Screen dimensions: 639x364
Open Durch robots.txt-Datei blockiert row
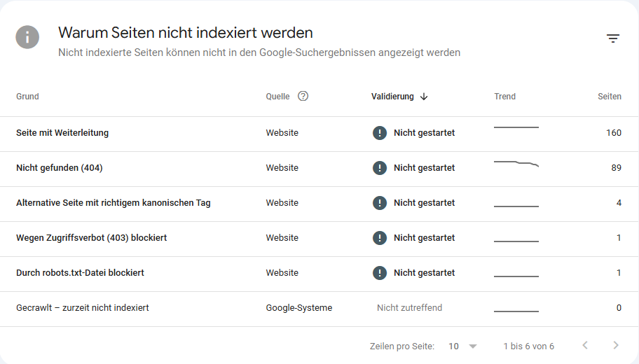(319, 274)
